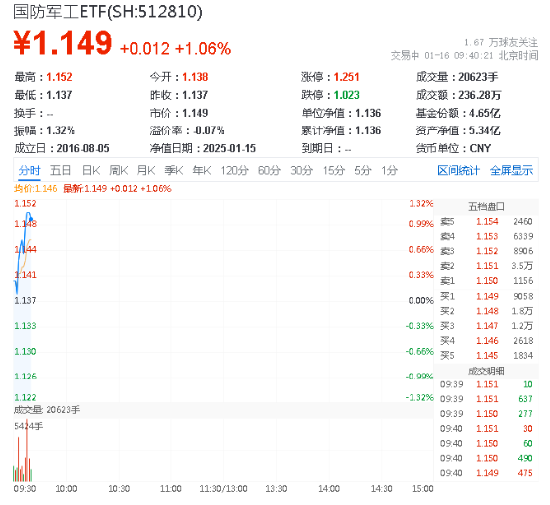550x505 pixels.
Task: Click the 1.67 万球友关注 followers text
Action: tap(501, 43)
